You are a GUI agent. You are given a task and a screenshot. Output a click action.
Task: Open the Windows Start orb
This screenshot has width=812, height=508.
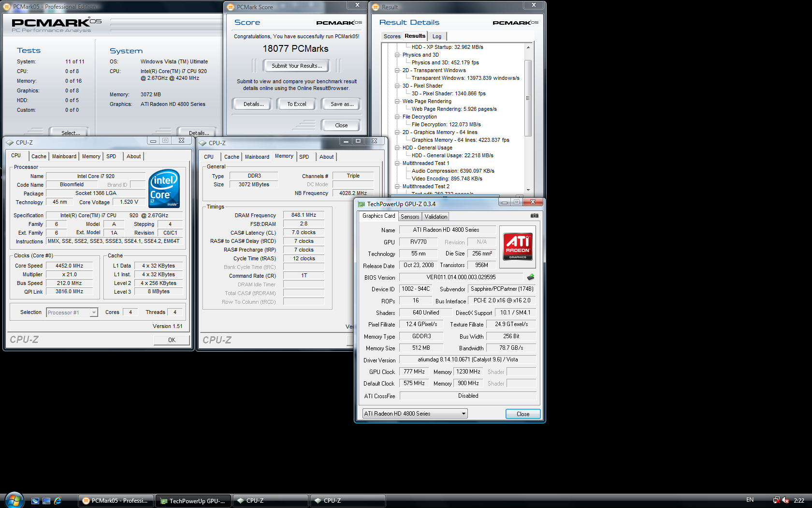(14, 500)
